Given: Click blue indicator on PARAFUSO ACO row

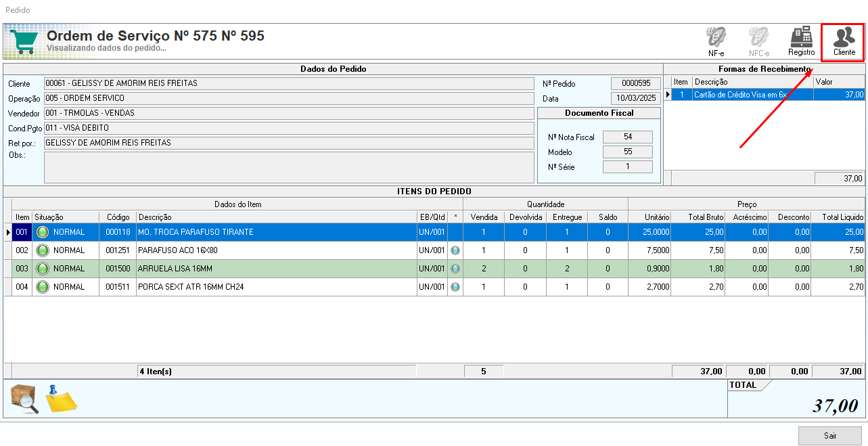Looking at the screenshot, I should (455, 250).
